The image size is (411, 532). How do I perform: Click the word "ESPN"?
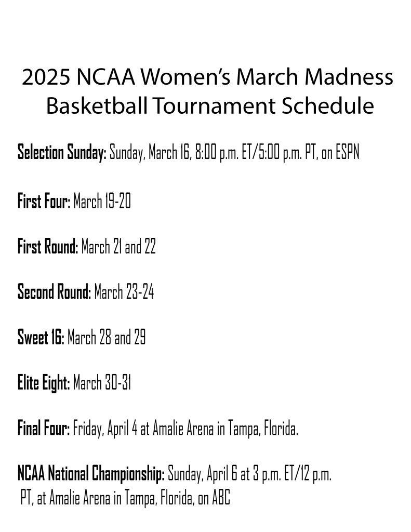pos(347,153)
